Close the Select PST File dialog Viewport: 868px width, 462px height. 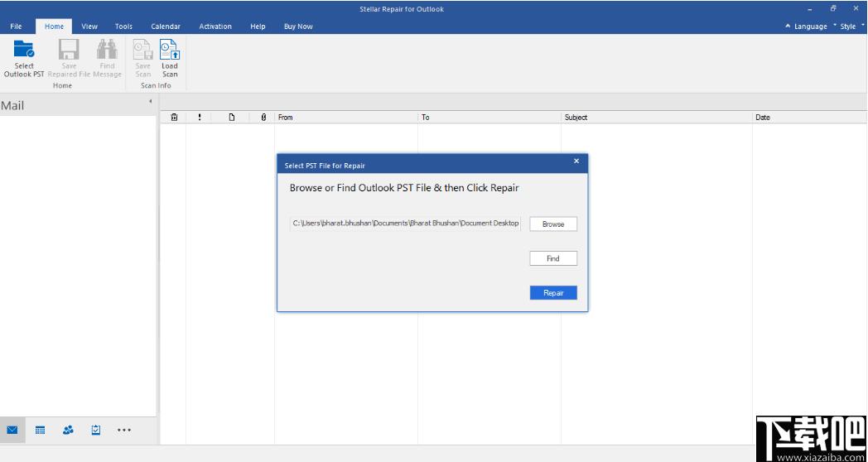(x=576, y=161)
